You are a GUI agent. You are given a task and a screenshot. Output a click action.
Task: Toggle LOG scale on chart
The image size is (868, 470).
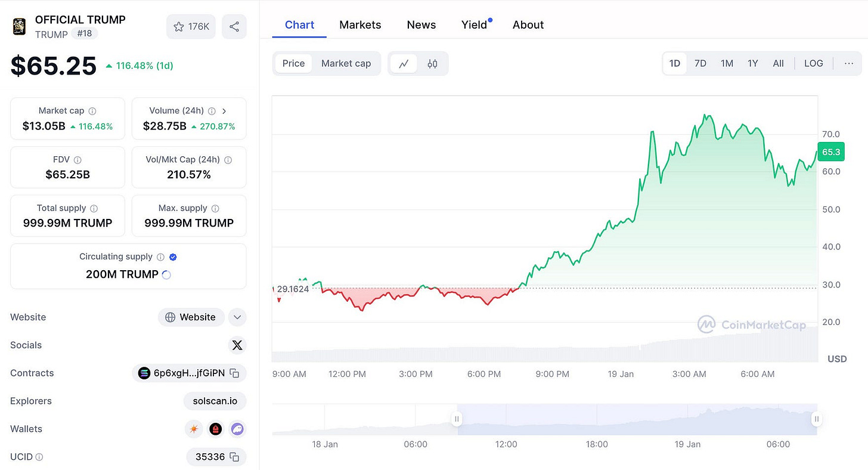pos(813,63)
